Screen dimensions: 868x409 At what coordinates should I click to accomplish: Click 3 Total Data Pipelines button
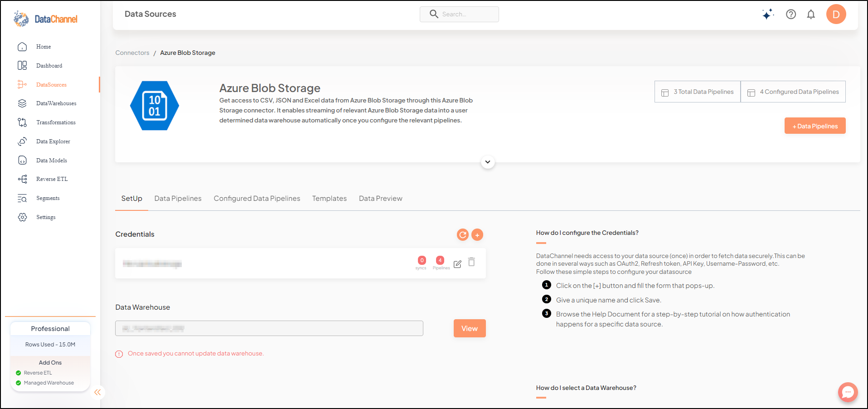(x=698, y=92)
